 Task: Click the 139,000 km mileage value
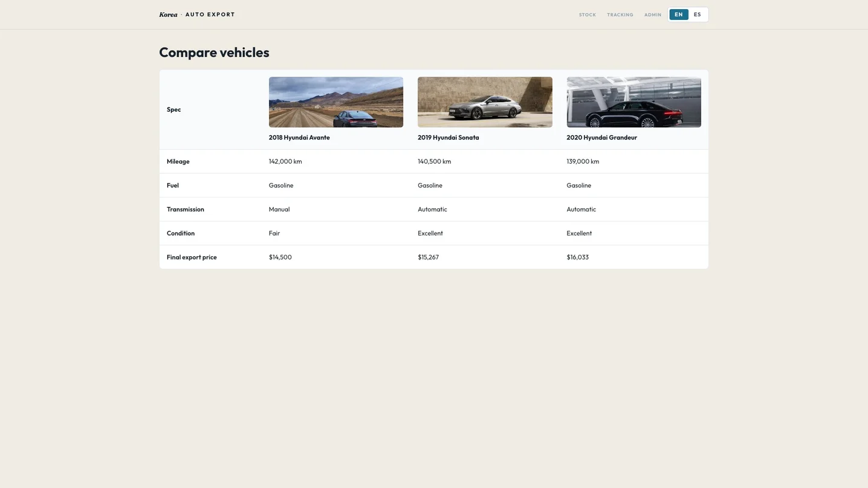(x=583, y=162)
